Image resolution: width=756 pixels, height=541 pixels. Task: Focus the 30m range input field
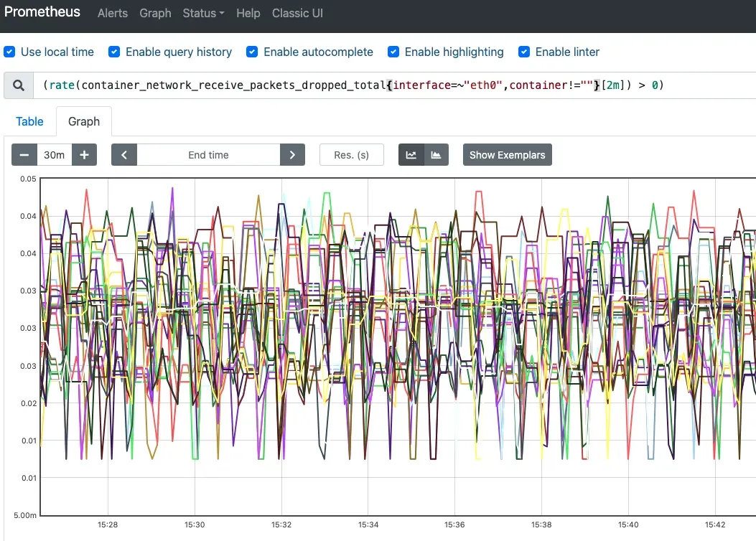(55, 155)
